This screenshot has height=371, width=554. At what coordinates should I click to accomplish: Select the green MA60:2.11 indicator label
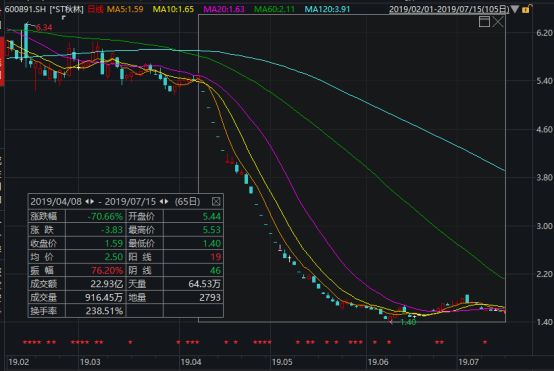[x=274, y=9]
